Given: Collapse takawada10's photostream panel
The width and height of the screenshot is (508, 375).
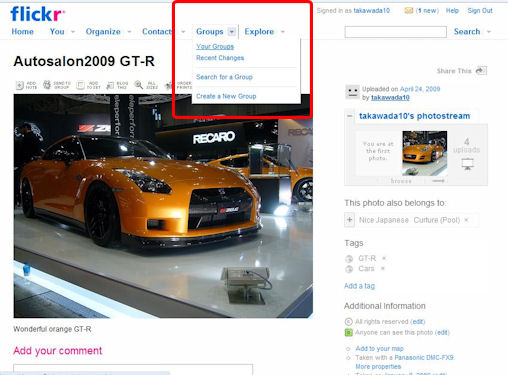Looking at the screenshot, I should tap(350, 116).
